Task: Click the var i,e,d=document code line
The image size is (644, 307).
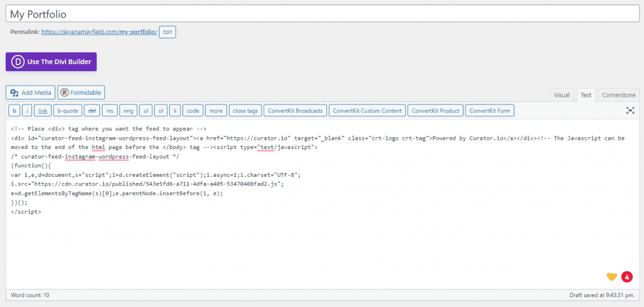Action: [156, 175]
